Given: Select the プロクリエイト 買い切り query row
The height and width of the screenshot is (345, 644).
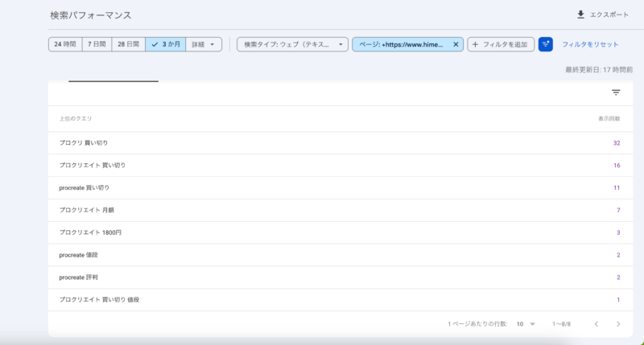Looking at the screenshot, I should click(340, 166).
